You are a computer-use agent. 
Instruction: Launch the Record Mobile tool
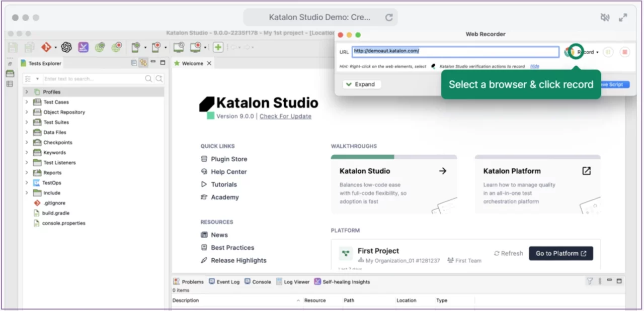pyautogui.click(x=155, y=47)
